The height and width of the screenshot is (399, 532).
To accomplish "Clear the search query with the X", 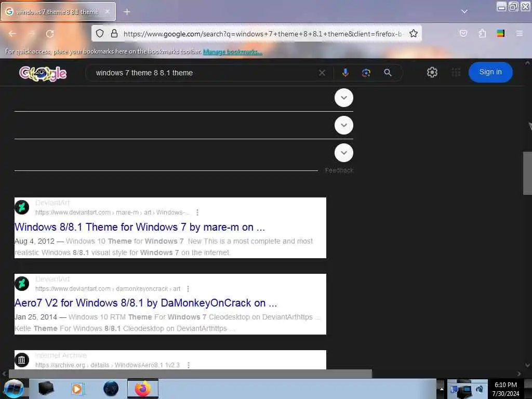I will (322, 73).
